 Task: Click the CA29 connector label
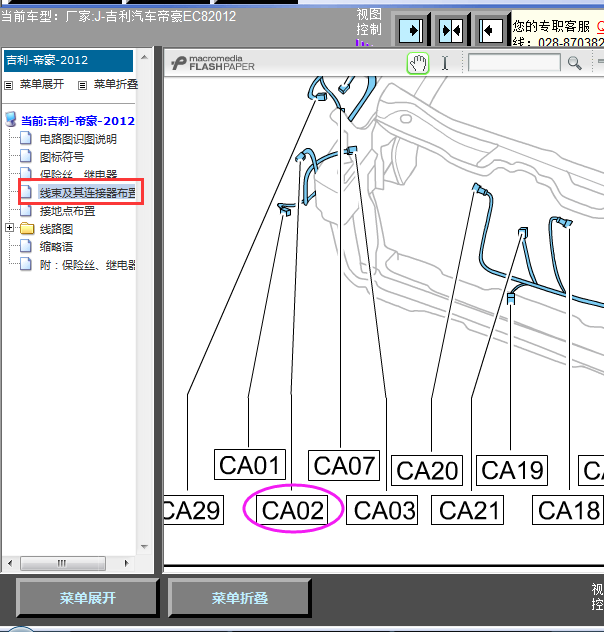point(193,510)
